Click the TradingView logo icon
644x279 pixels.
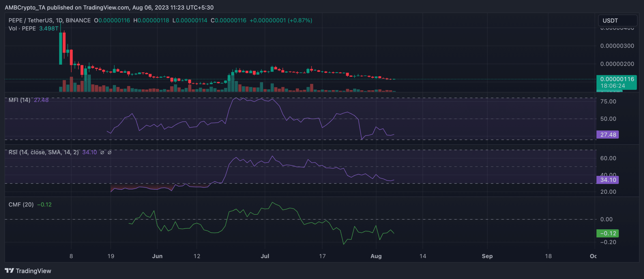pos(9,270)
